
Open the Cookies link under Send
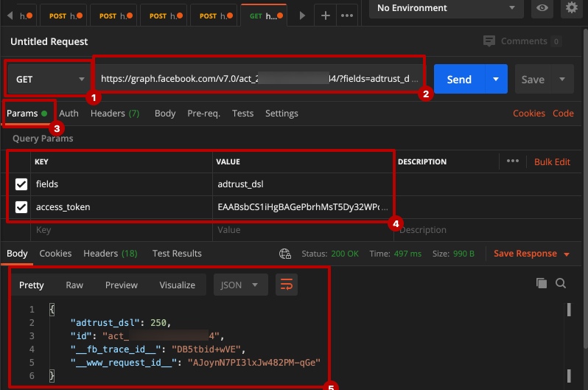(x=529, y=114)
